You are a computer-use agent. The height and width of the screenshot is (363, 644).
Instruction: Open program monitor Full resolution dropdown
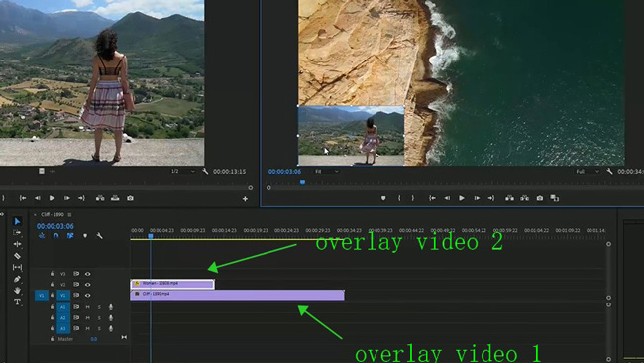point(588,171)
